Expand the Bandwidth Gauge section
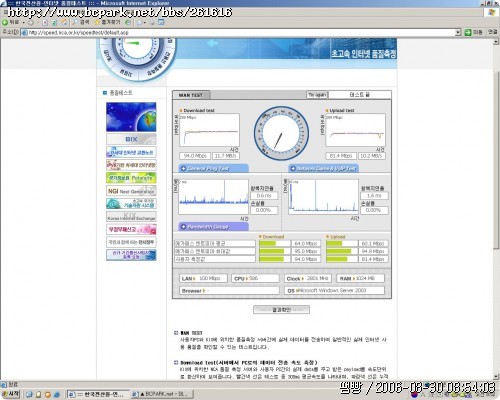Screen dimensions: 500x400 coord(214,227)
